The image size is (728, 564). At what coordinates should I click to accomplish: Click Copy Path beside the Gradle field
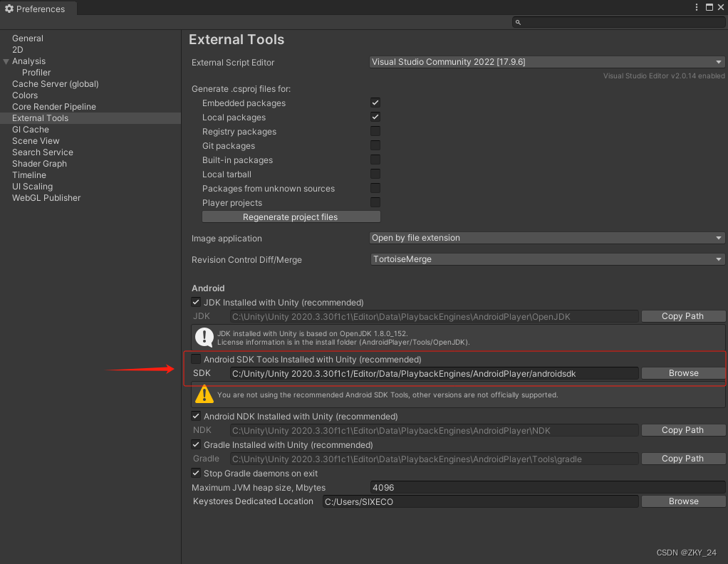(x=682, y=458)
